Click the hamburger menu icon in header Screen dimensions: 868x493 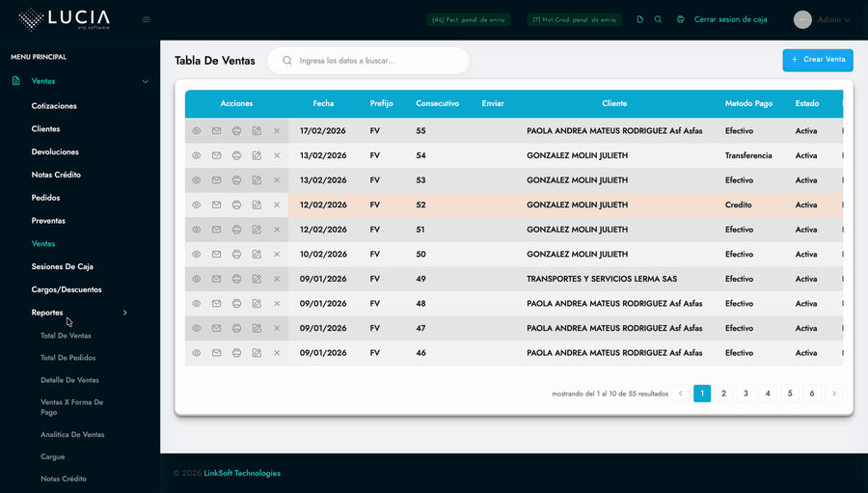pyautogui.click(x=147, y=19)
